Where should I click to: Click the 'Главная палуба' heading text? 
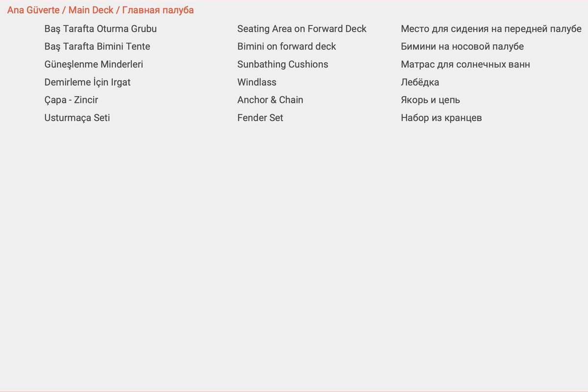pos(158,10)
